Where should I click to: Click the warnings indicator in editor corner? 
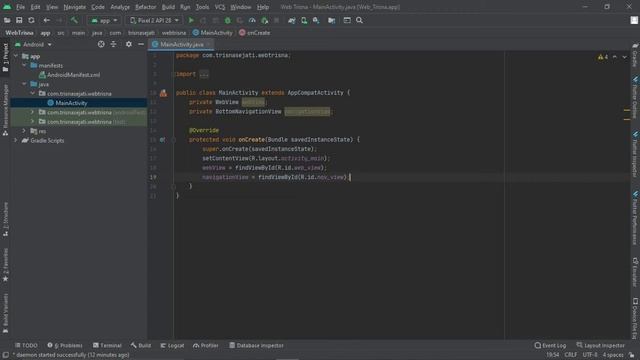pos(603,57)
